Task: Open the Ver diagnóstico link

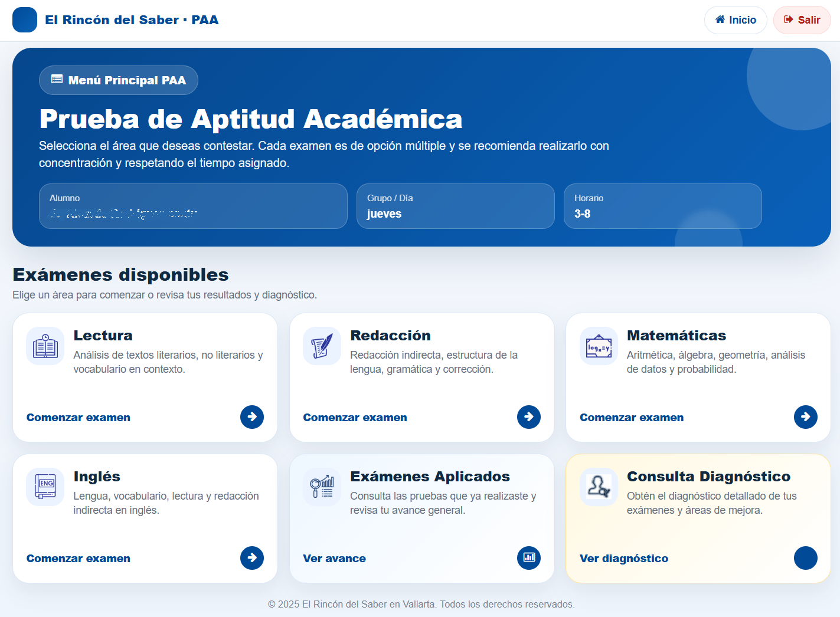Action: (x=624, y=559)
